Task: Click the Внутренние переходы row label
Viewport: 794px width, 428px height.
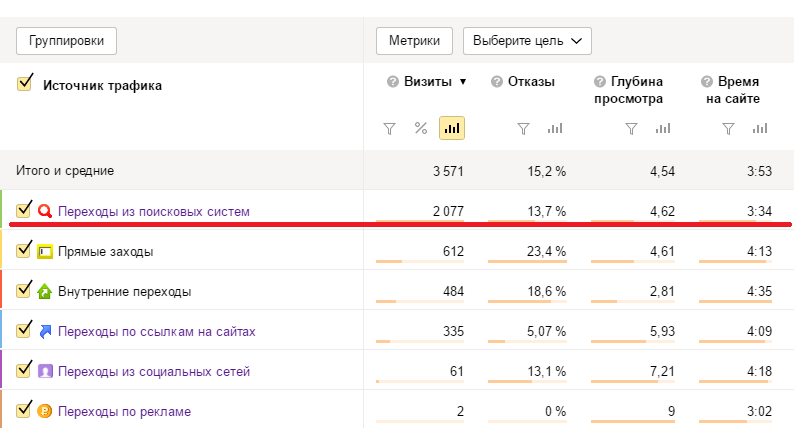Action: click(x=125, y=292)
